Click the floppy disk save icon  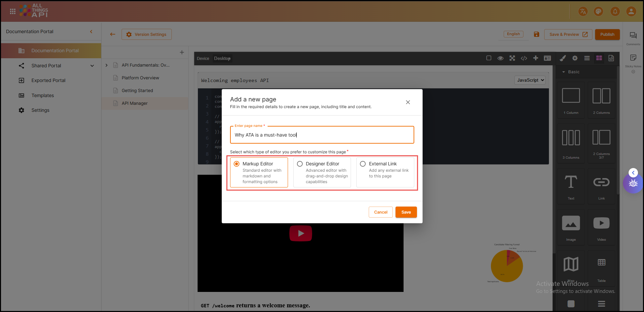536,34
